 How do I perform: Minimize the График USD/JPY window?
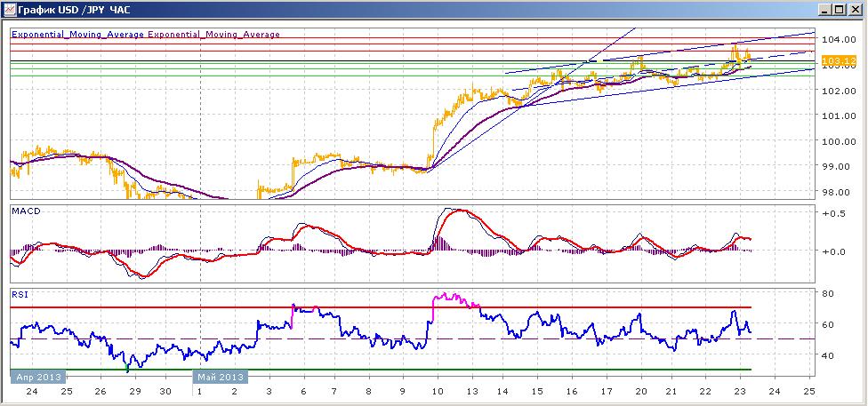point(826,10)
